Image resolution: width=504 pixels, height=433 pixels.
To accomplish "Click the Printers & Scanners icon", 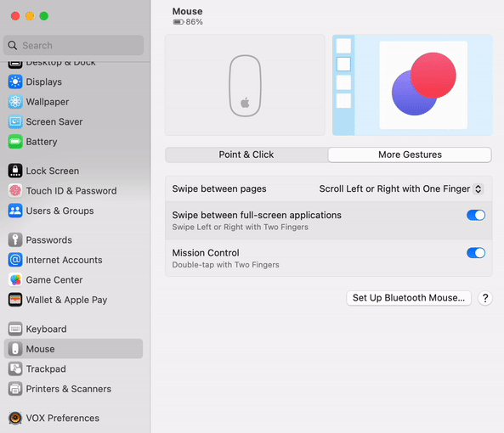I will [x=15, y=389].
